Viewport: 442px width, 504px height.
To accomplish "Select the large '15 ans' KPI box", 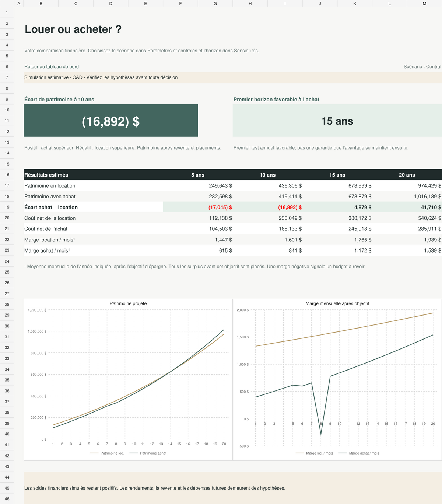I will 337,121.
